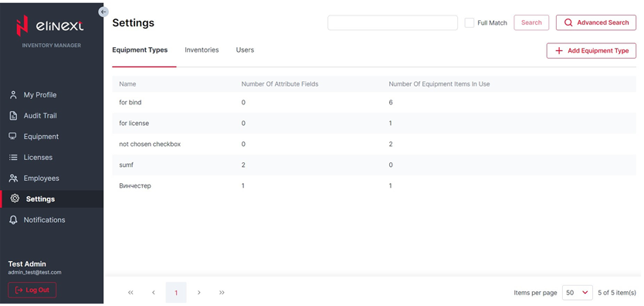
Task: Open the "not chosen checkbox" equipment type
Action: (374, 144)
